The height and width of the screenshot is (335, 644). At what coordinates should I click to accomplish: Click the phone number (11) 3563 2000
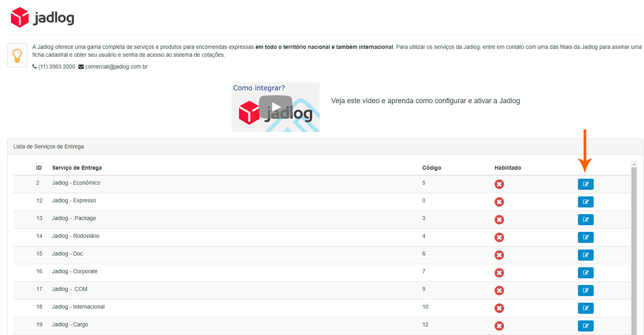(56, 67)
